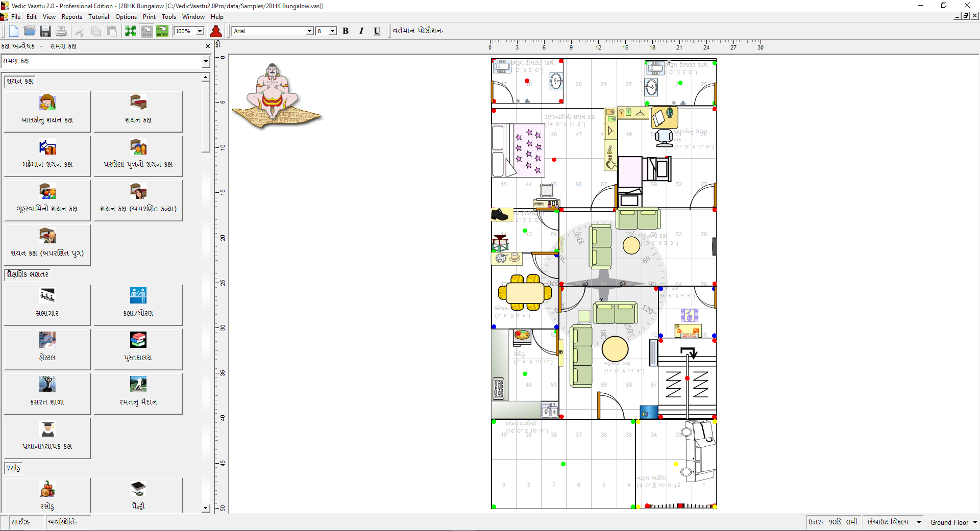Click the green grid pattern toolbar icon
Viewport: 980px width, 531px height.
pos(131,31)
